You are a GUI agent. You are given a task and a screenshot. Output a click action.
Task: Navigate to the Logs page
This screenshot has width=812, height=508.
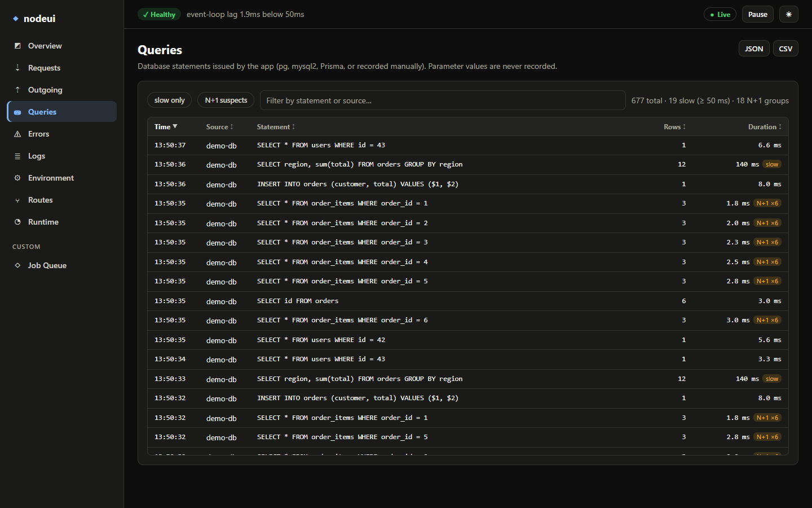pos(61,156)
